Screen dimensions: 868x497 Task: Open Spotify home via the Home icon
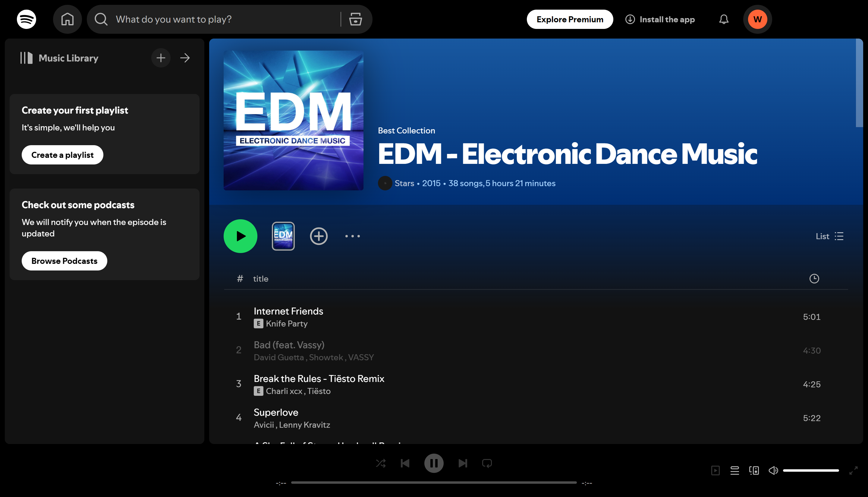click(67, 19)
